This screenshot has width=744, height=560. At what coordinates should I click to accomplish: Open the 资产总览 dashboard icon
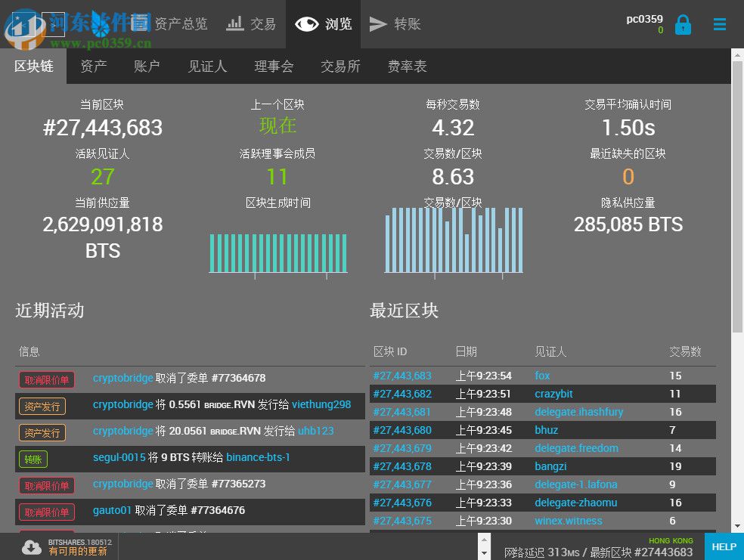tap(134, 23)
